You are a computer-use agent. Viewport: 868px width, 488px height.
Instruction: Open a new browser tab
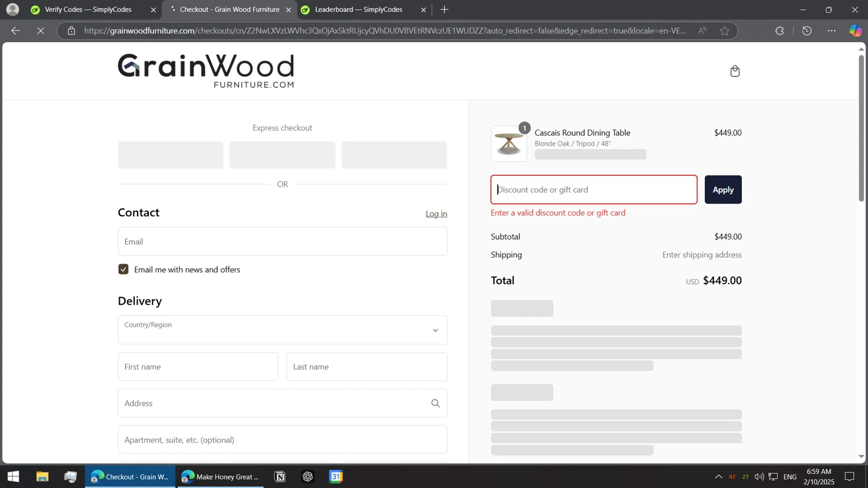[444, 9]
